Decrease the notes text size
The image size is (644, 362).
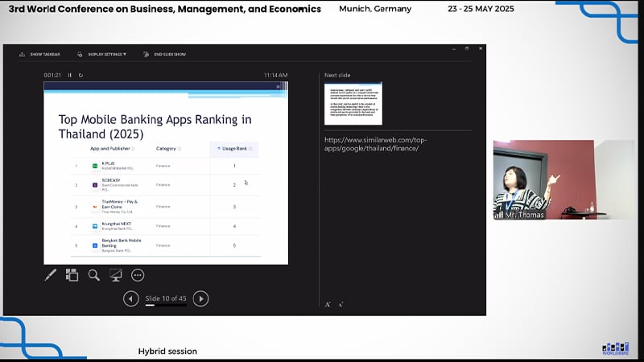click(341, 304)
